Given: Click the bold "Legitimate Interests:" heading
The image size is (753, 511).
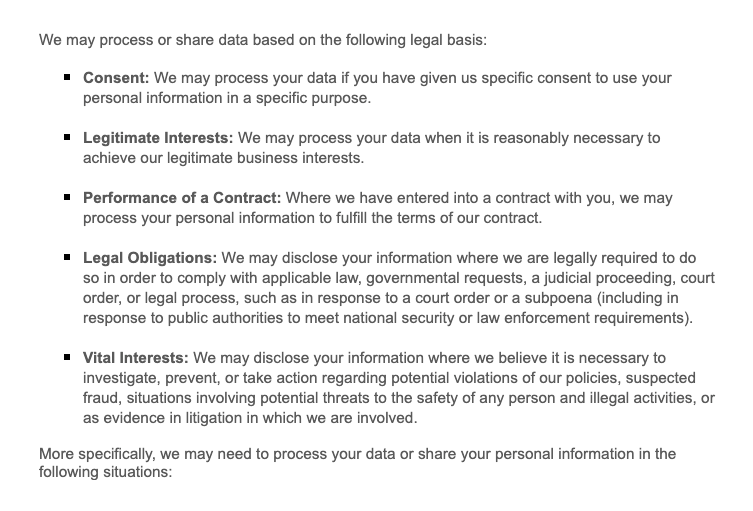Looking at the screenshot, I should [158, 138].
